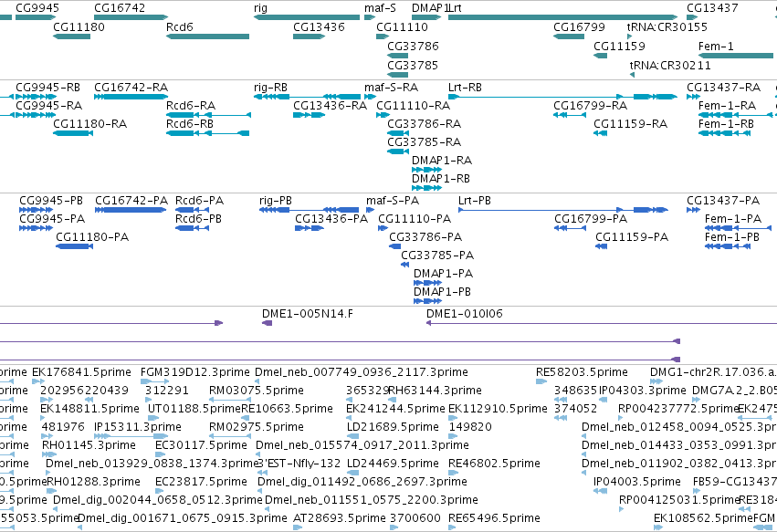Screen dimensions: 777x532
Task: Click protein CG11110-PA
Action: [x=415, y=219]
